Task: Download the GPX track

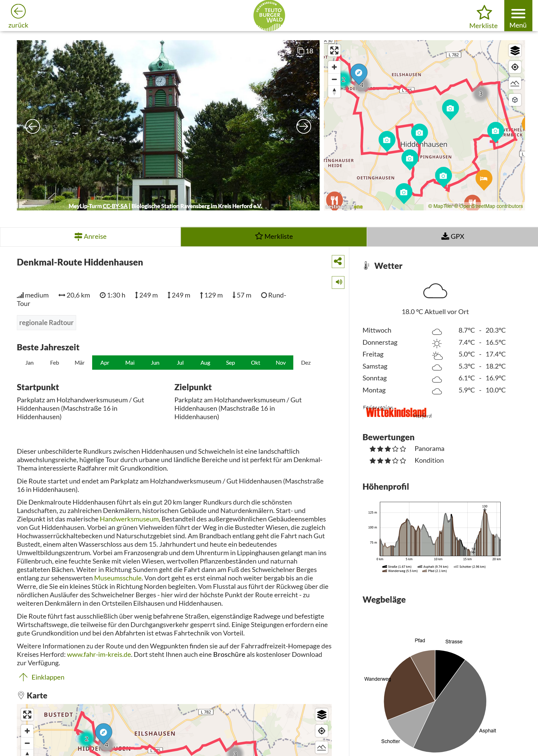Action: tap(452, 237)
